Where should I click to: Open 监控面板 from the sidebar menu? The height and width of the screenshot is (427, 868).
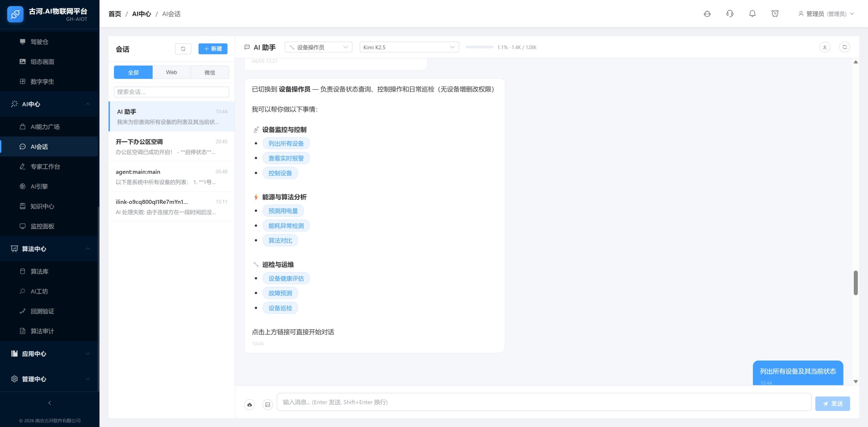[x=43, y=226]
